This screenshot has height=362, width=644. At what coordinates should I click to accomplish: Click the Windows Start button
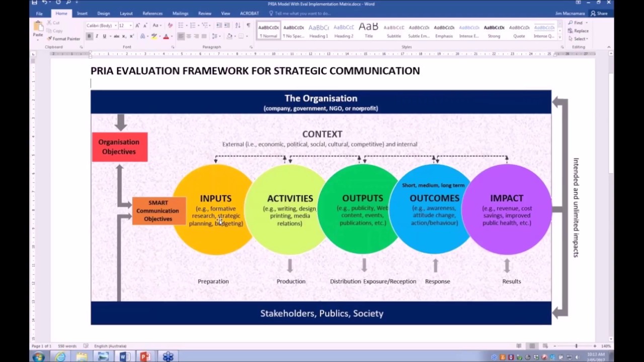(38, 357)
